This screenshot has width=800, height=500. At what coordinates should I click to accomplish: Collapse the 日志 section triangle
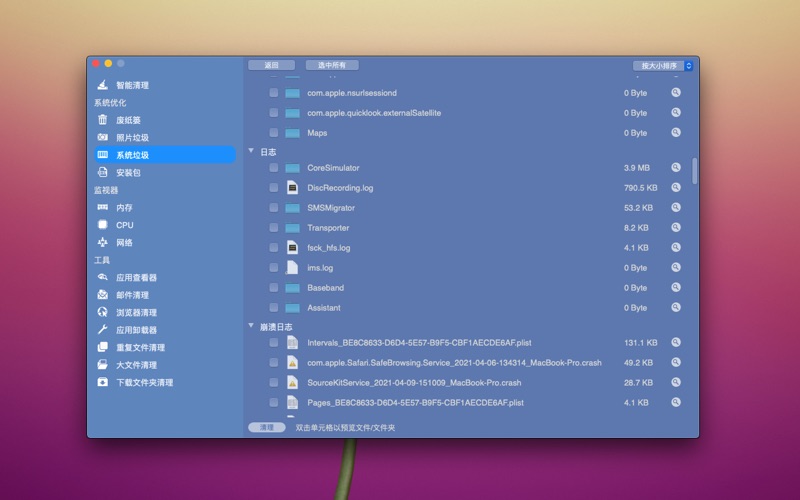point(251,151)
